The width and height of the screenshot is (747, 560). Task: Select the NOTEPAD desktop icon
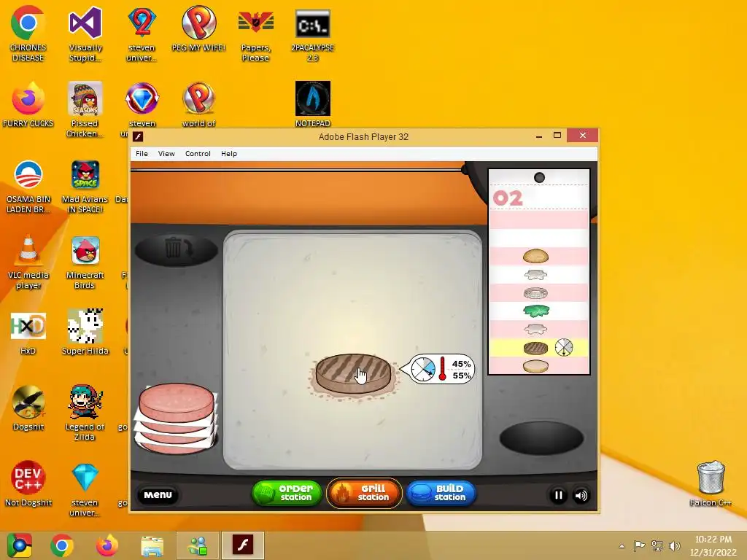coord(312,105)
